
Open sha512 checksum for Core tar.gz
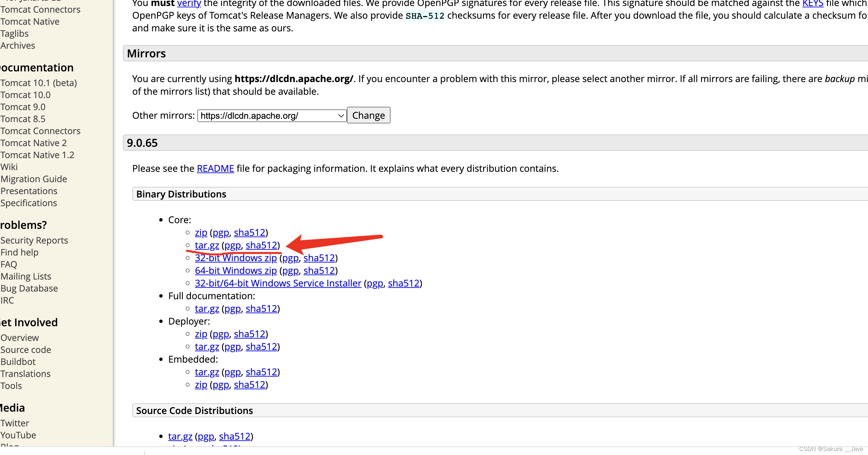pos(261,246)
